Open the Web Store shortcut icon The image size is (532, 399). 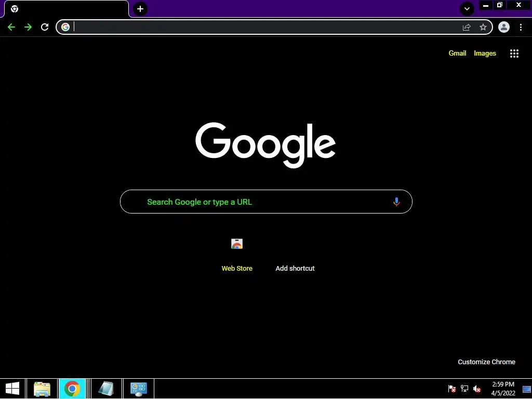[237, 244]
